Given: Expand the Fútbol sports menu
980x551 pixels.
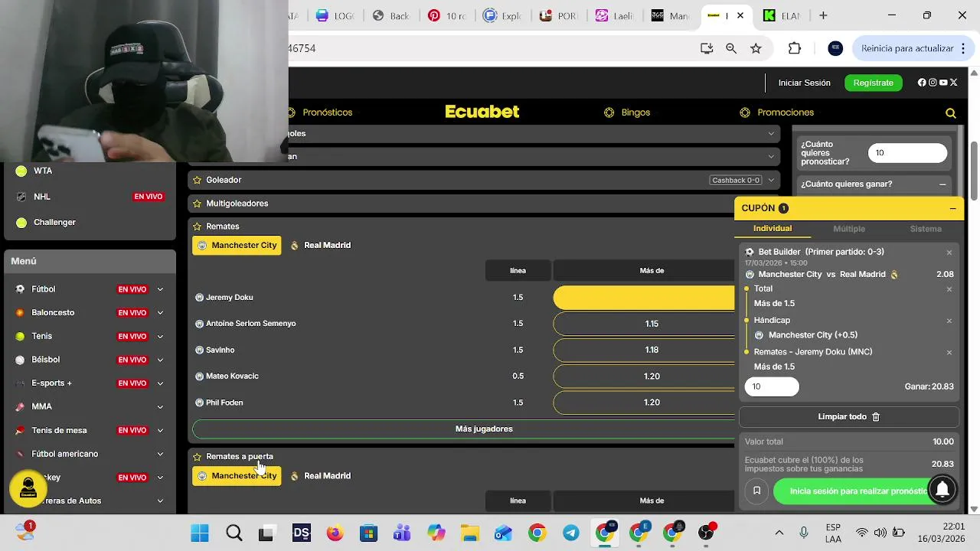Looking at the screenshot, I should click(x=160, y=289).
